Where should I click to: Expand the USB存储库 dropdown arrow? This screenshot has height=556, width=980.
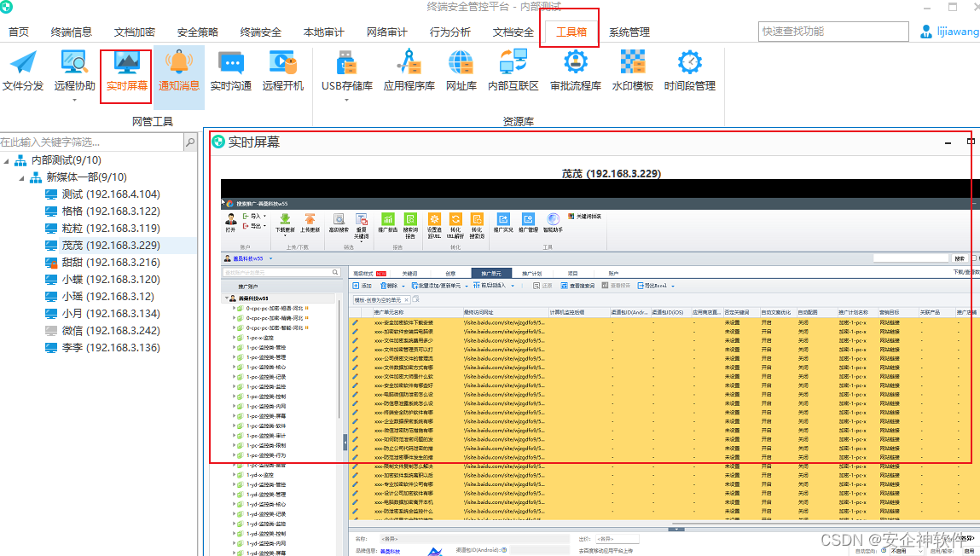(347, 100)
